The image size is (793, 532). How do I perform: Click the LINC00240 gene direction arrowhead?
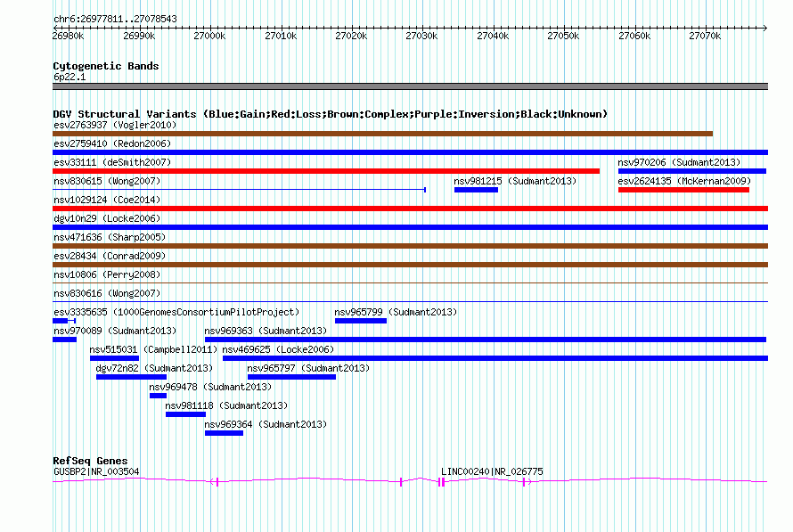click(x=529, y=482)
